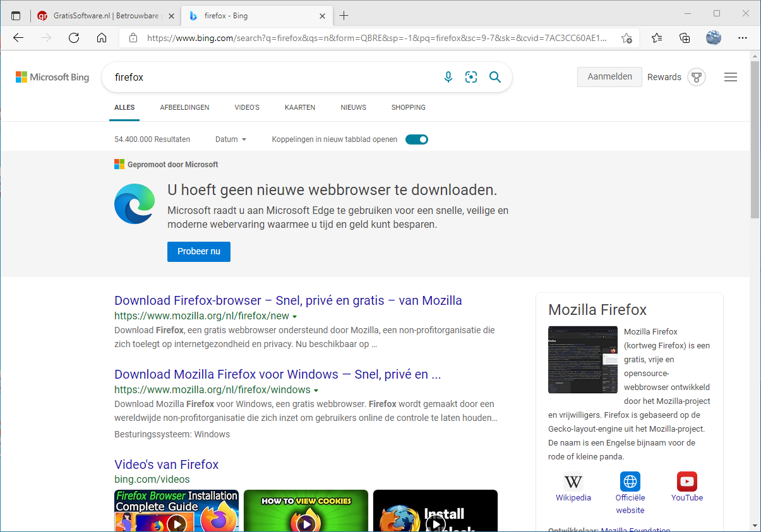
Task: Expand arrow beside mozilla.org/nl/firefox/new URL
Action: pyautogui.click(x=295, y=316)
